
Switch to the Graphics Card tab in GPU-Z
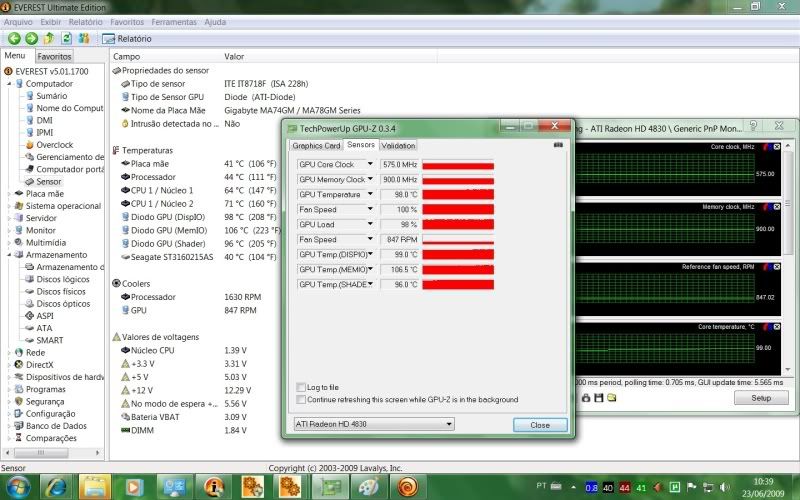point(316,145)
